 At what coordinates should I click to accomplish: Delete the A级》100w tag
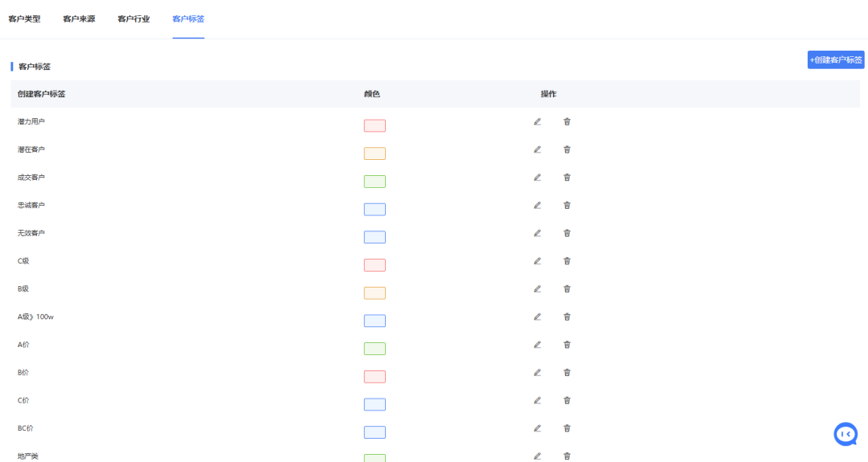(567, 317)
